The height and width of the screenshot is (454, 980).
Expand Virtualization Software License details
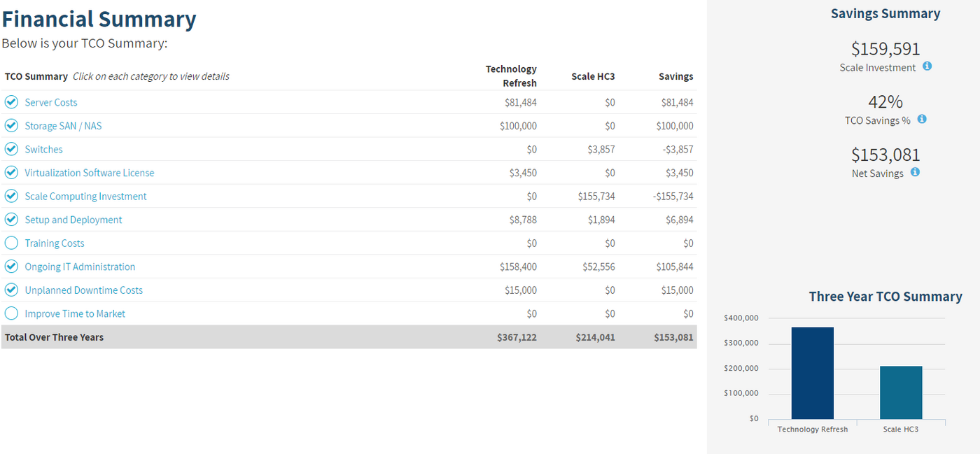[x=89, y=173]
